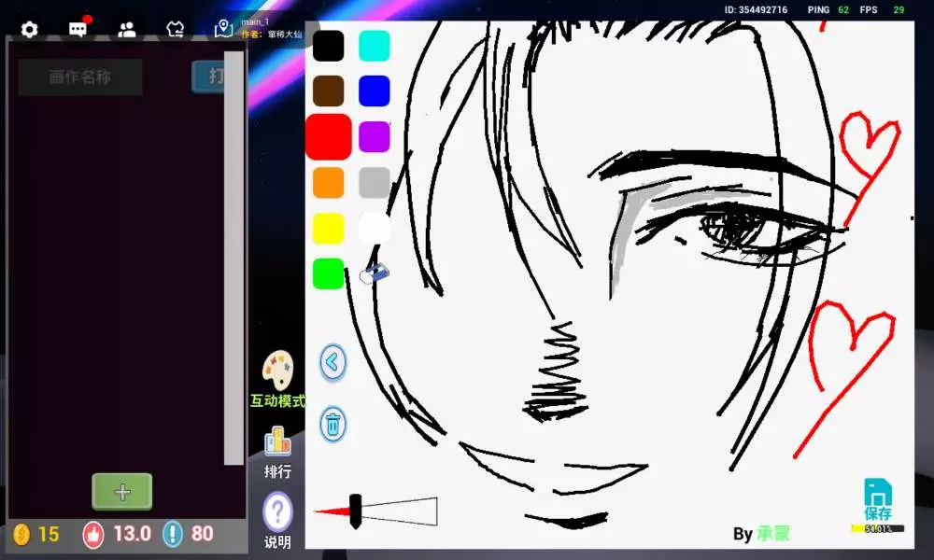Toggle interactive mode palette icon
The image size is (934, 560).
pos(277,371)
